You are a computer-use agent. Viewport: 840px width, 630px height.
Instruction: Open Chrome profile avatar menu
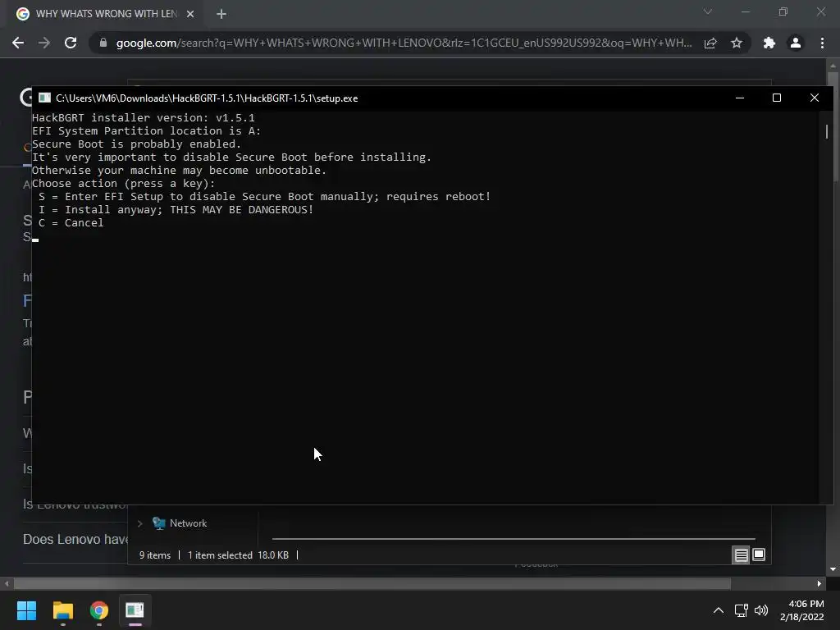pos(796,43)
